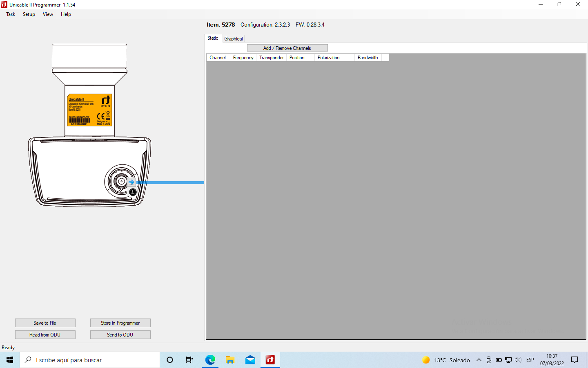This screenshot has height=368, width=588.
Task: Click Unicable Programmer taskbar icon
Action: [x=270, y=360]
